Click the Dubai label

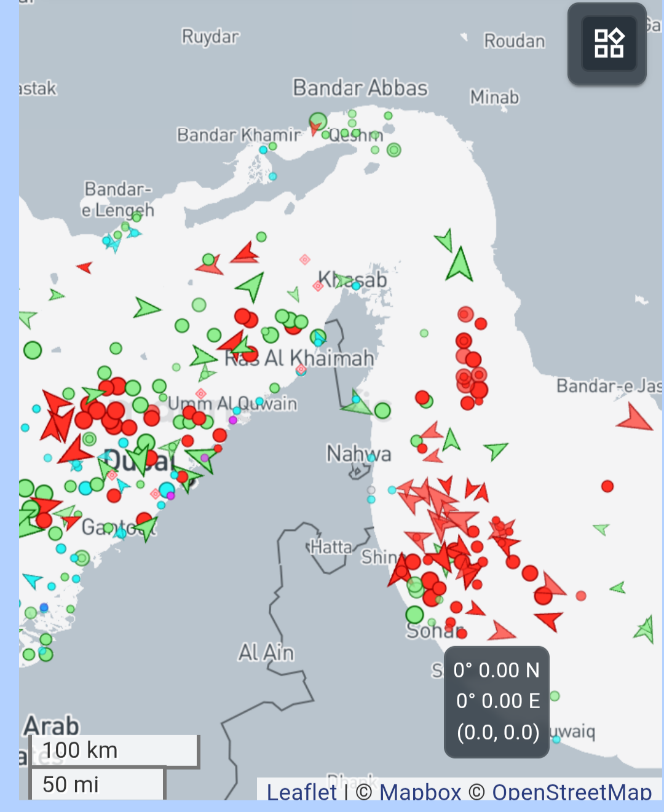139,460
